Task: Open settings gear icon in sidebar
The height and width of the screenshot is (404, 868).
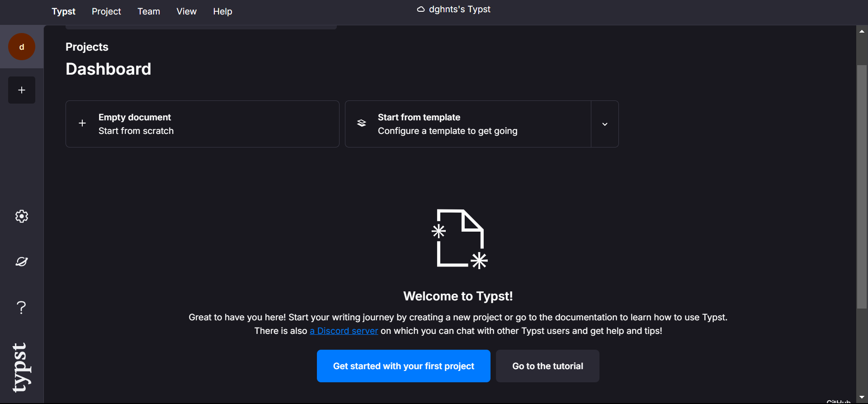Action: (22, 216)
